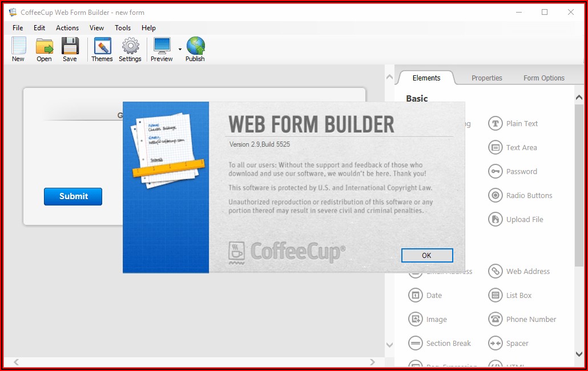Viewport: 588px width, 371px height.
Task: Add a Spacer element
Action: 508,343
